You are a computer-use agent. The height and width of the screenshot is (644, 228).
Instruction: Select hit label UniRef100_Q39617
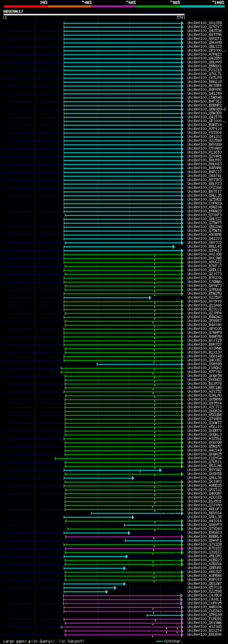tap(204, 251)
